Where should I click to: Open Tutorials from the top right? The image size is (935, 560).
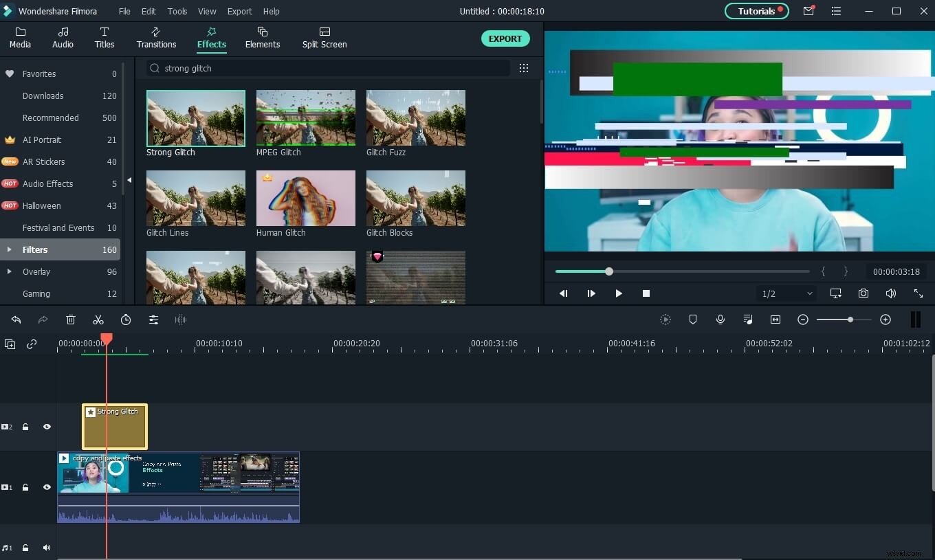pos(756,11)
